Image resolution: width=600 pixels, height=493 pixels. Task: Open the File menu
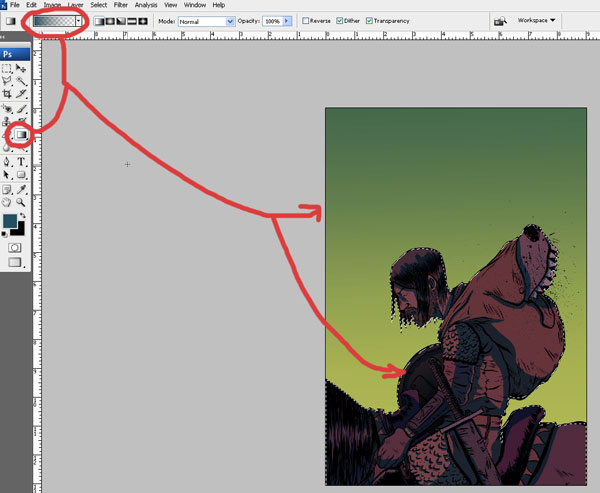tap(15, 5)
